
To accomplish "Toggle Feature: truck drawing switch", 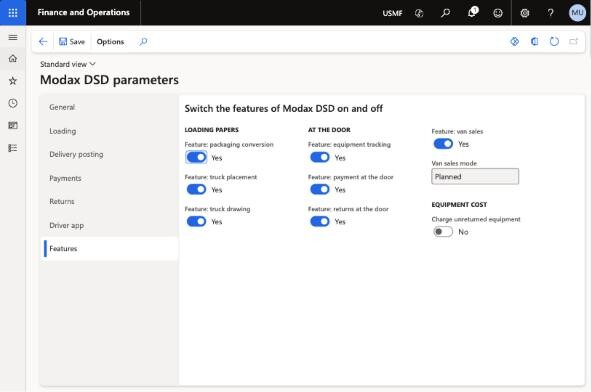I will pyautogui.click(x=196, y=221).
